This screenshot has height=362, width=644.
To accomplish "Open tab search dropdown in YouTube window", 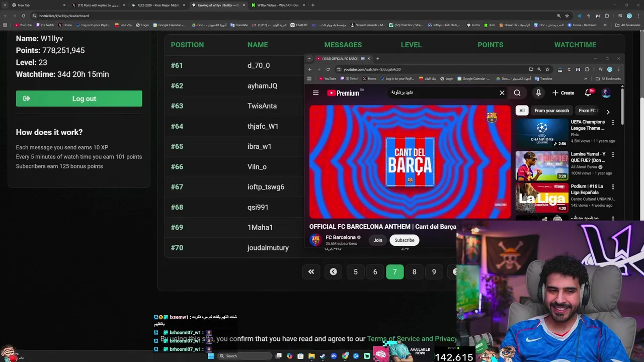I will click(x=309, y=59).
